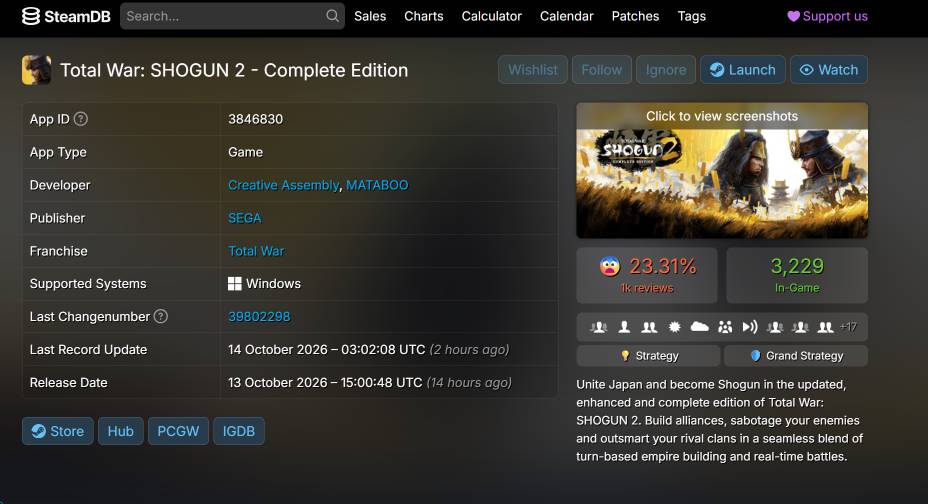Click the App Type value Game

(246, 152)
